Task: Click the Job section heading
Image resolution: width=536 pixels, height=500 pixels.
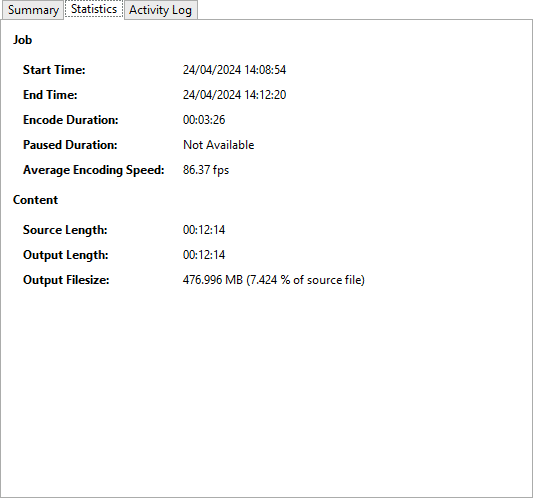Action: click(x=23, y=40)
